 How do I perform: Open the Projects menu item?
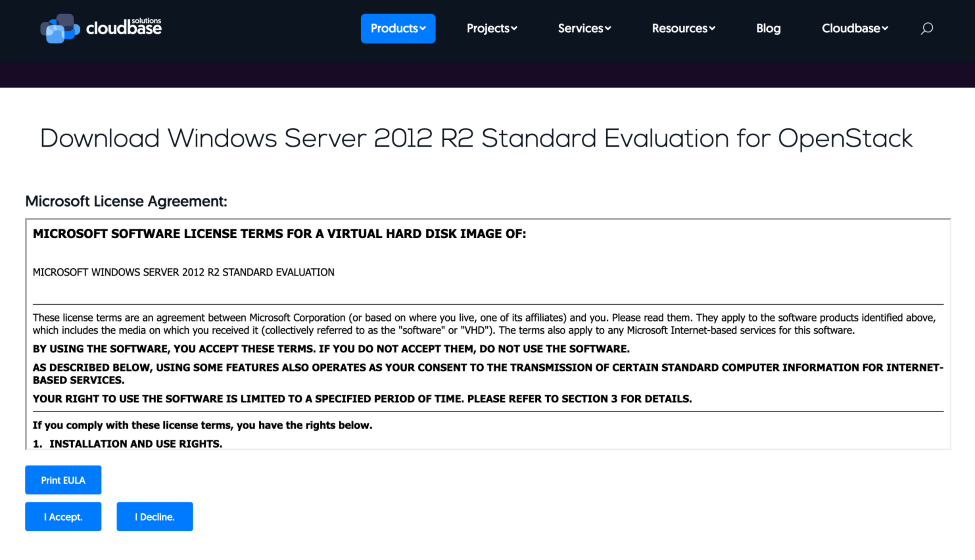point(488,28)
